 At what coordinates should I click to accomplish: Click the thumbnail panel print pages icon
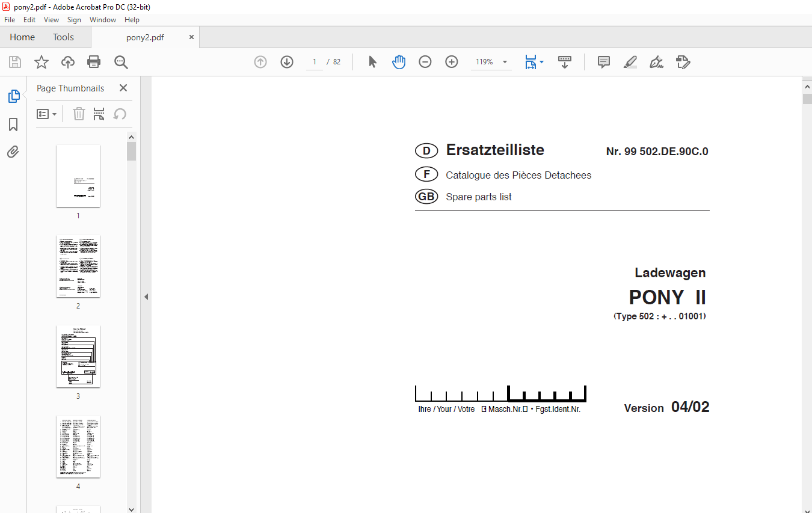tap(99, 114)
